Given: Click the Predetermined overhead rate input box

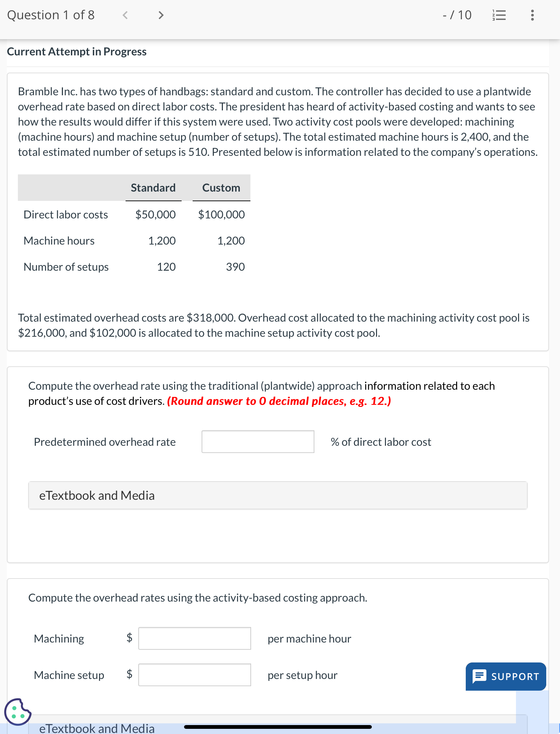Looking at the screenshot, I should [258, 442].
